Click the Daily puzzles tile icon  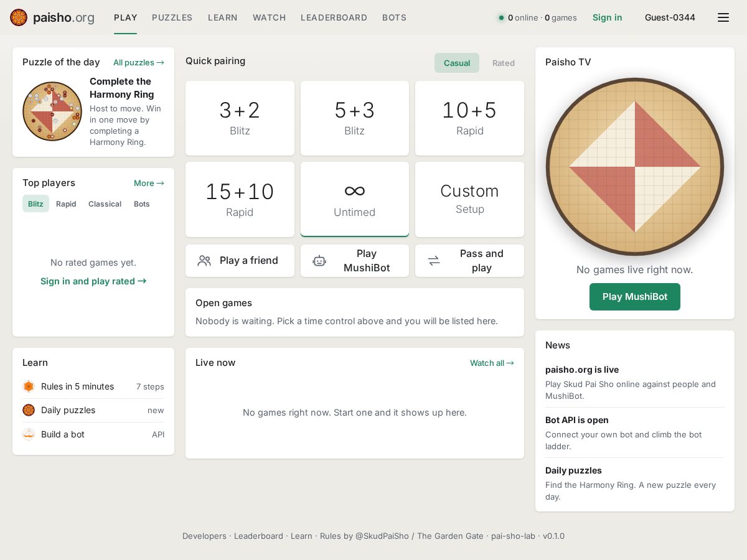coord(29,410)
